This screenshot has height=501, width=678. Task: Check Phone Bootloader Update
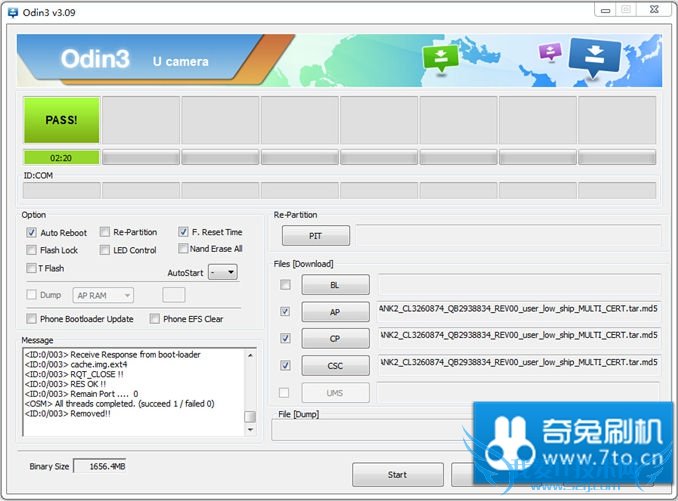(31, 319)
